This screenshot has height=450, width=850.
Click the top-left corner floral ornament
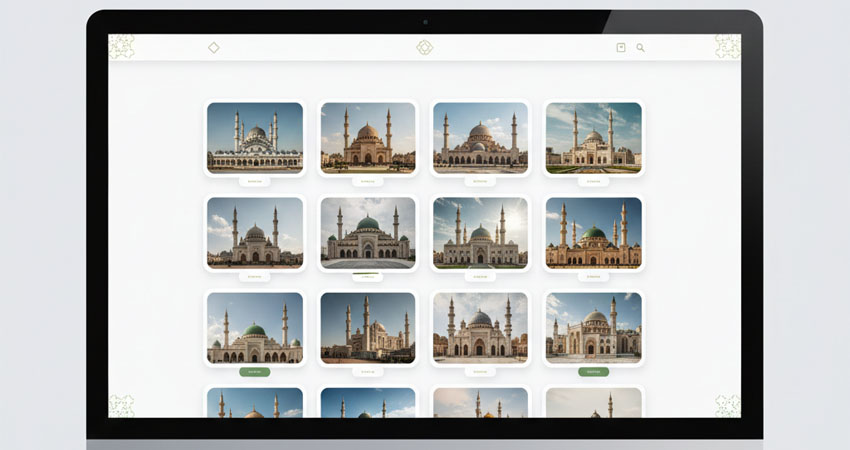(x=121, y=47)
